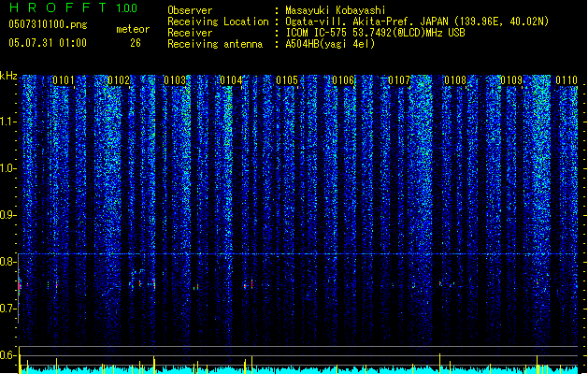Click the antenna A504HB(yagi 4el) text
Image resolution: width=588 pixels, height=374 pixels.
330,44
